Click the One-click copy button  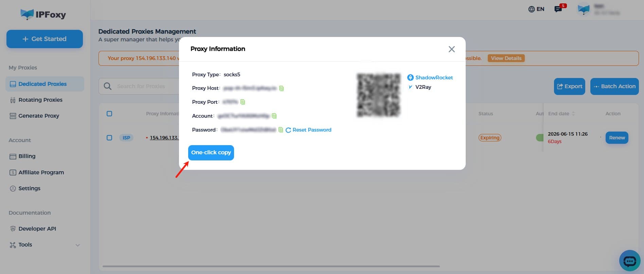[x=211, y=153]
